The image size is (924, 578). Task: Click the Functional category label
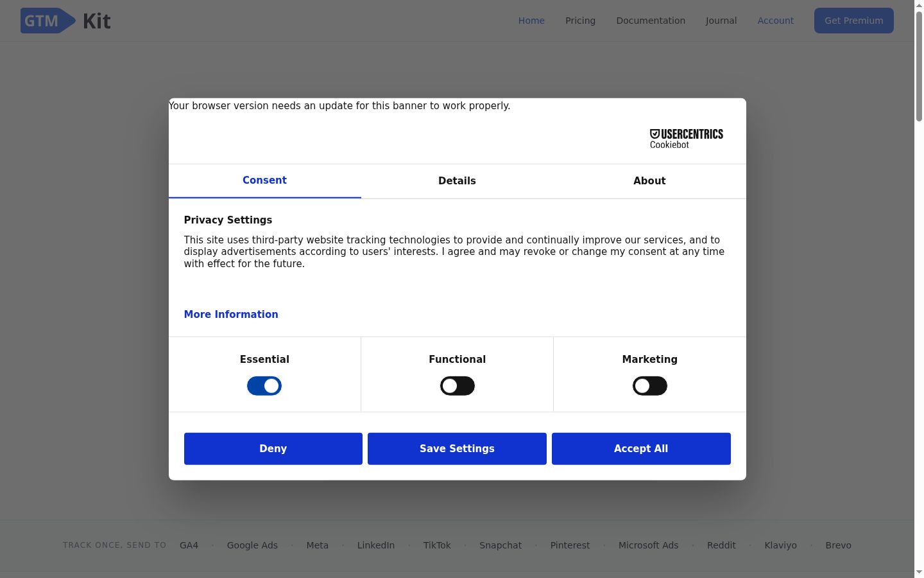coord(457,359)
